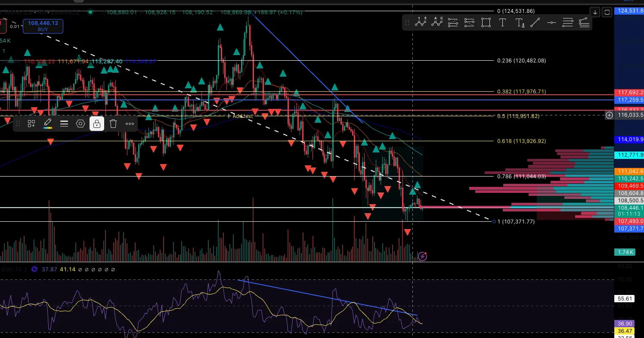Click the green 110,242.5 price label
This screenshot has height=338, width=644.
click(x=630, y=179)
